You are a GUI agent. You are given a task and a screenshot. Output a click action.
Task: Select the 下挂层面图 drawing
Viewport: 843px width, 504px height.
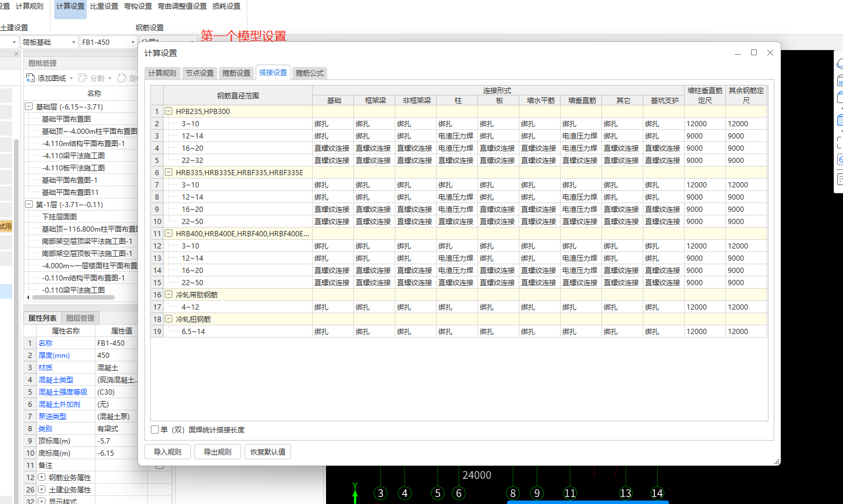click(x=59, y=216)
